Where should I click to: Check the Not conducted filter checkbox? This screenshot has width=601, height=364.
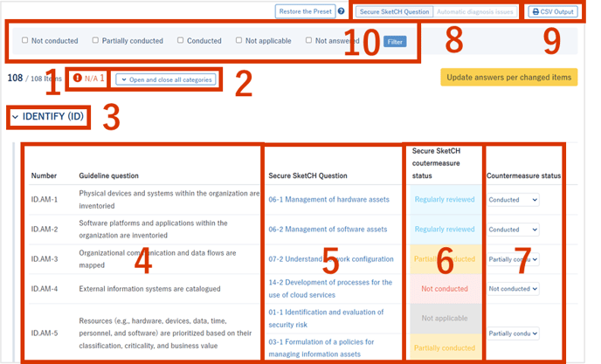click(x=25, y=40)
